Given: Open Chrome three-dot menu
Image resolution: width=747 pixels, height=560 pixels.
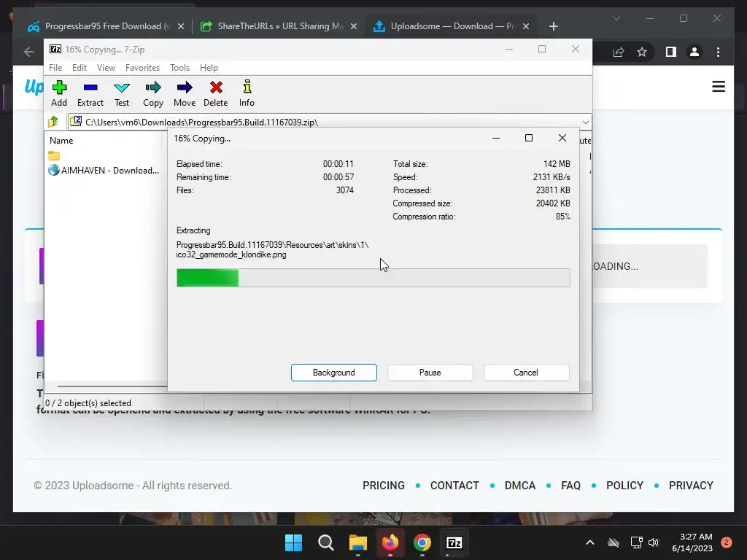Looking at the screenshot, I should (718, 52).
